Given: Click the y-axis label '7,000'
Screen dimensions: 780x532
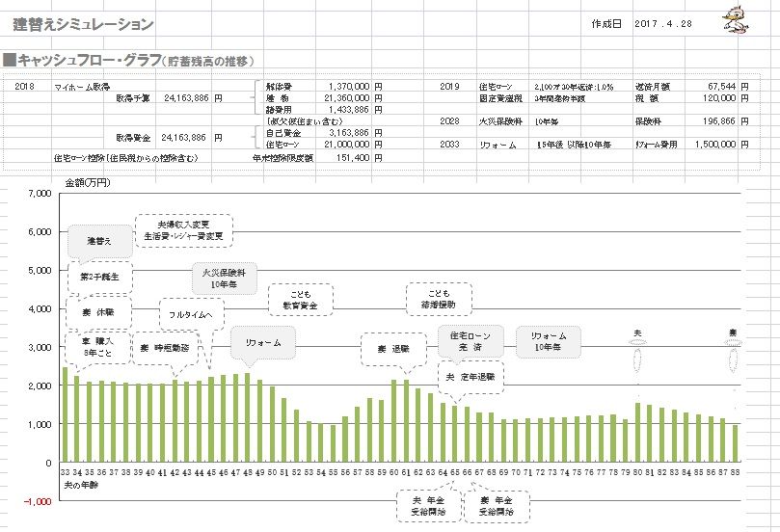Looking at the screenshot, I should coord(40,194).
